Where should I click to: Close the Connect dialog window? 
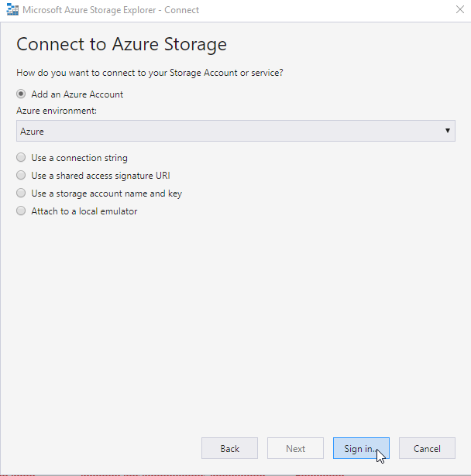pyautogui.click(x=452, y=10)
